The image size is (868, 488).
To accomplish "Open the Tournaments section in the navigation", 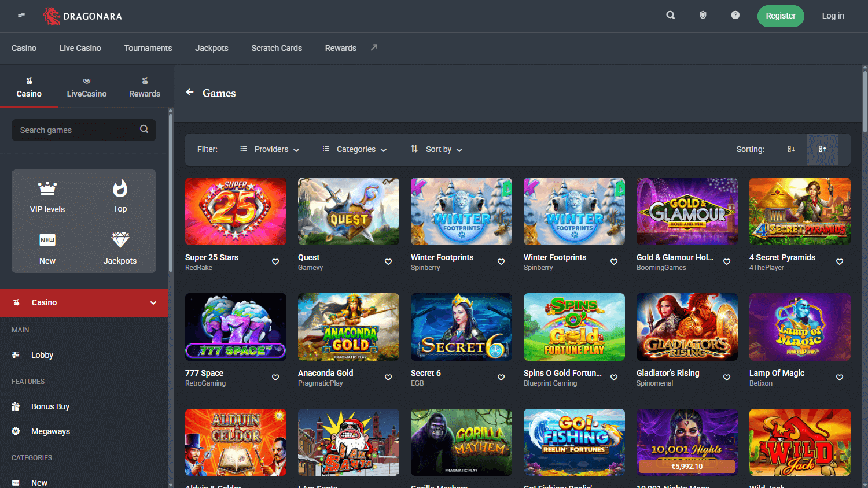I will [148, 48].
